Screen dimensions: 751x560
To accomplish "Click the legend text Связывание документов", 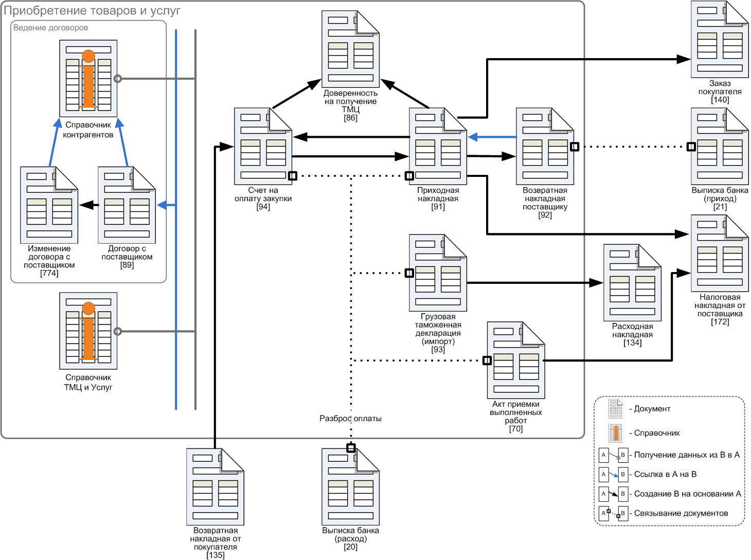I will pyautogui.click(x=681, y=513).
